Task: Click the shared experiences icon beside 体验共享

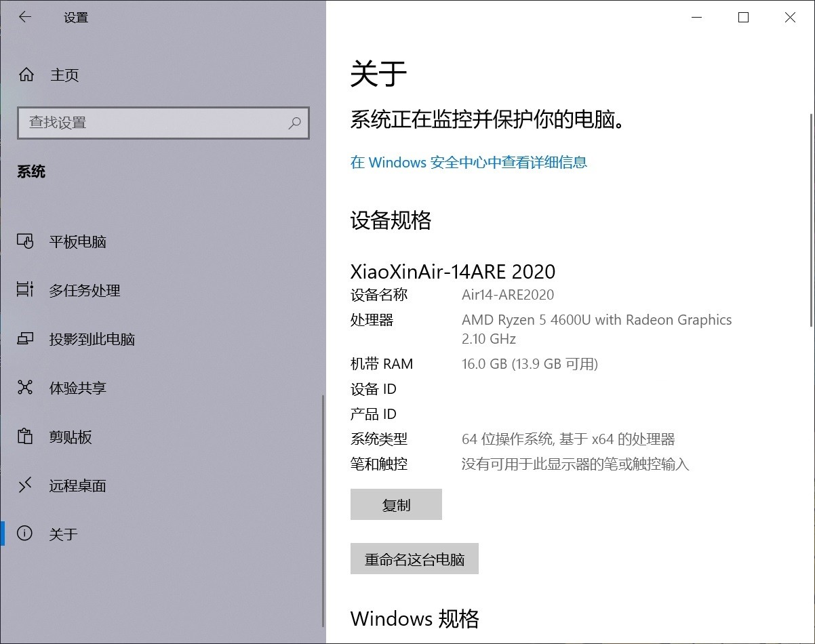Action: [25, 388]
